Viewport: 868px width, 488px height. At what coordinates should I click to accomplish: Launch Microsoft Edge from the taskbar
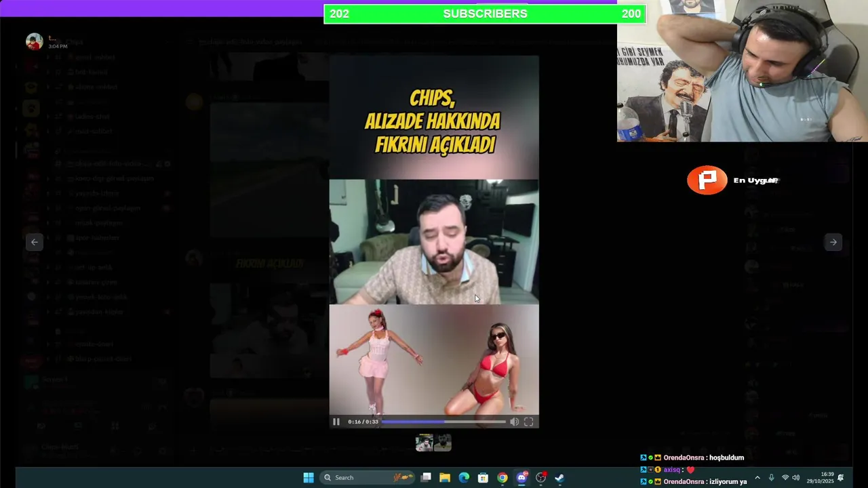coord(464,477)
